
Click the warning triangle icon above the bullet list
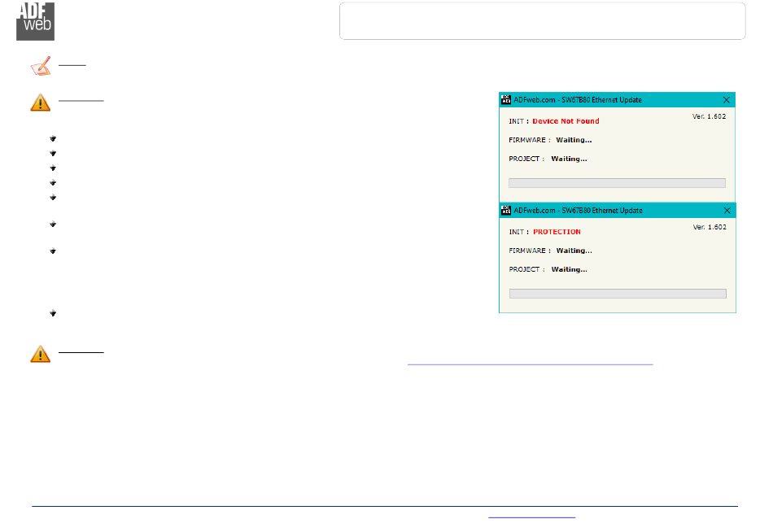(41, 102)
